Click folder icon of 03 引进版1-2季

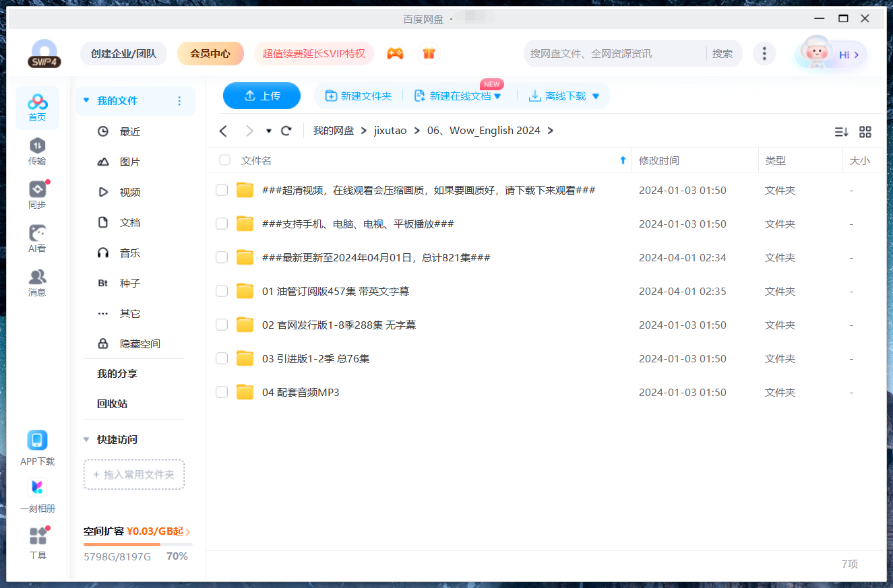coord(245,358)
